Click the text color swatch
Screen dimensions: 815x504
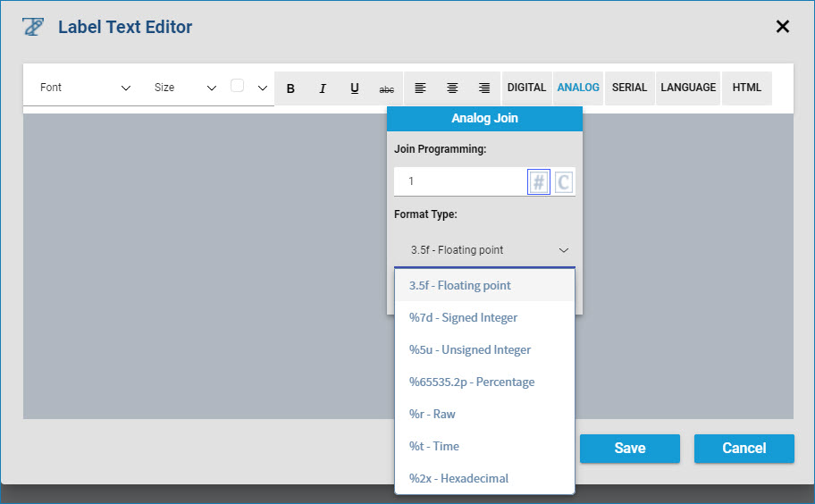click(237, 86)
